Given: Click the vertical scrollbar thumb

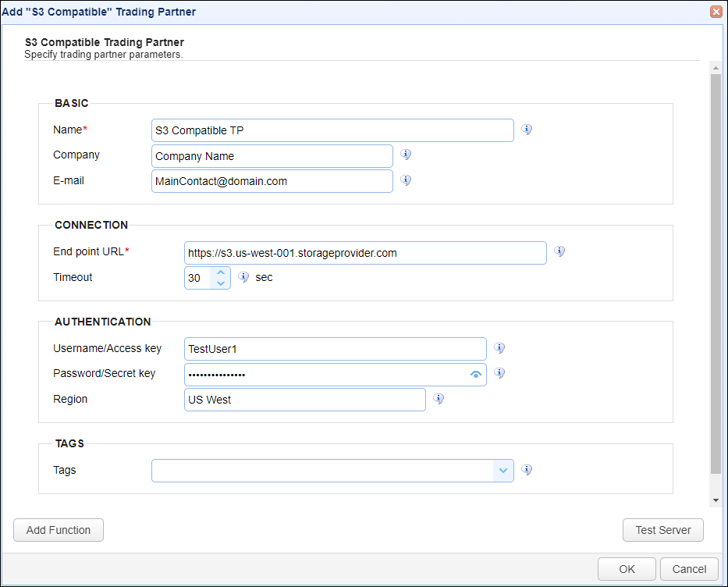Looking at the screenshot, I should [x=716, y=274].
